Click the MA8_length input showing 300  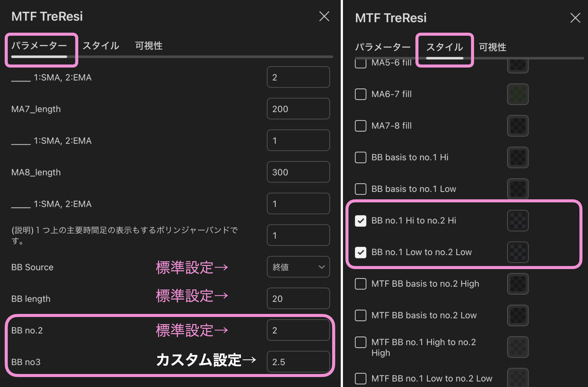pyautogui.click(x=298, y=172)
